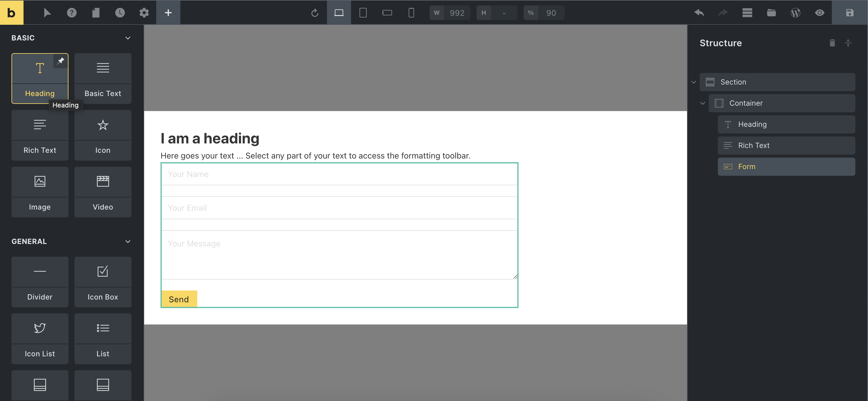Viewport: 868px width, 401px height.
Task: Open the add elements panel
Action: [168, 12]
